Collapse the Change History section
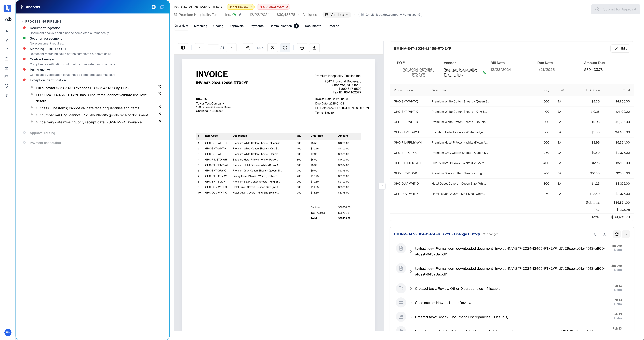Viewport: 644px width, 340px height. [626, 234]
